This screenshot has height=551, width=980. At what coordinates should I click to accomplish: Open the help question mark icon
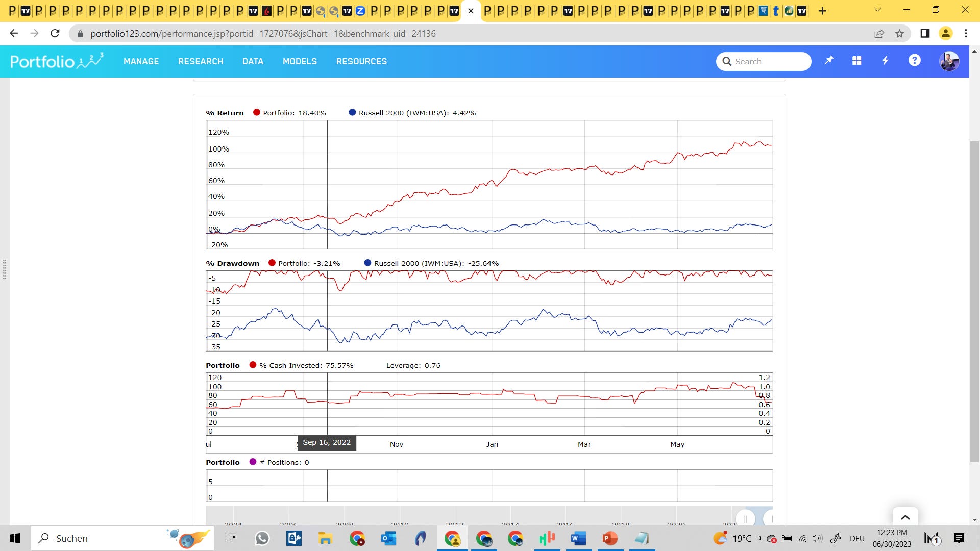coord(914,61)
